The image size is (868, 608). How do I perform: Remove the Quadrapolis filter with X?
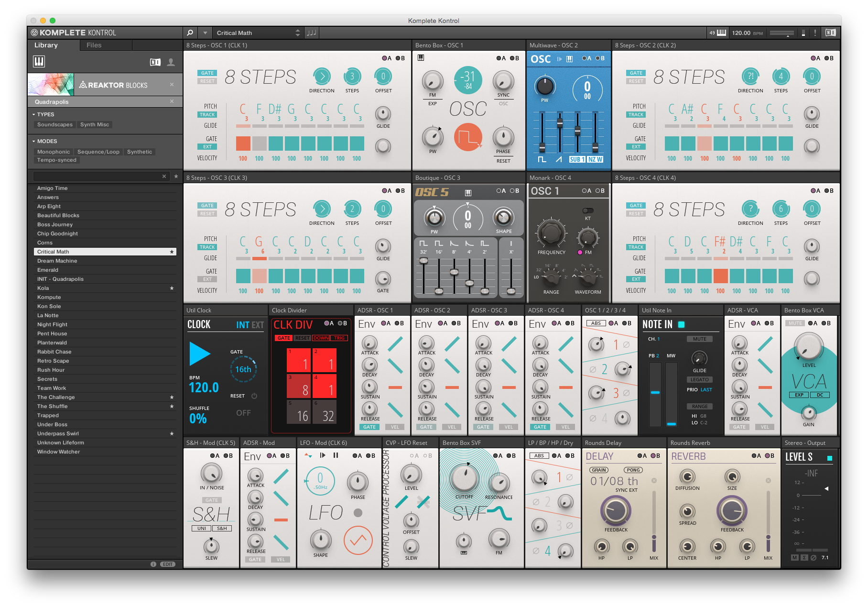pyautogui.click(x=172, y=101)
